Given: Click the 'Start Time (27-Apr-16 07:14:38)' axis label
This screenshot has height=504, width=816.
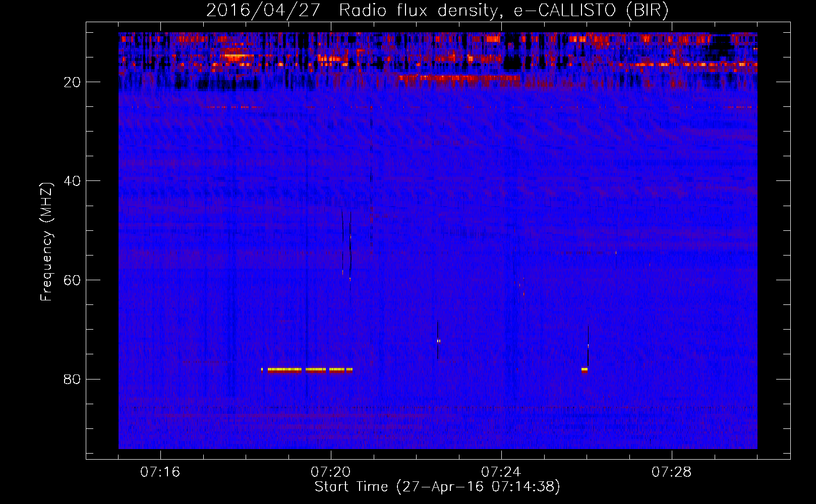Looking at the screenshot, I should pos(437,486).
